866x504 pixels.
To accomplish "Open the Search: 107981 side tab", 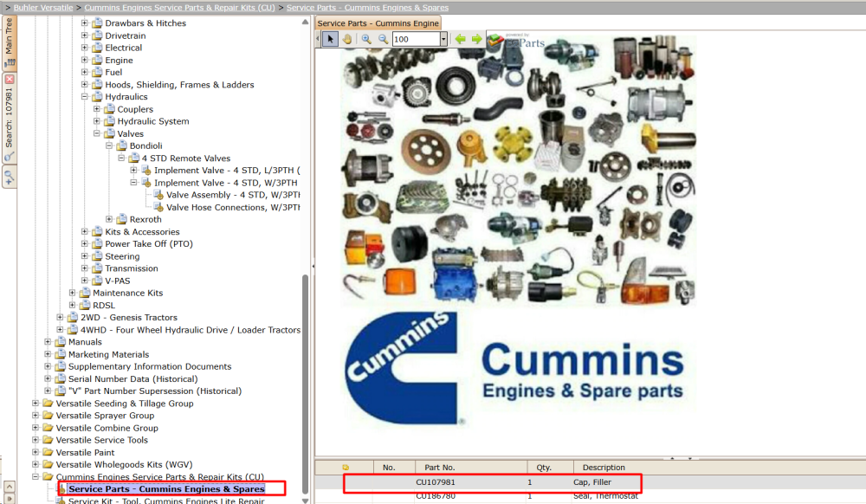I will click(10, 118).
